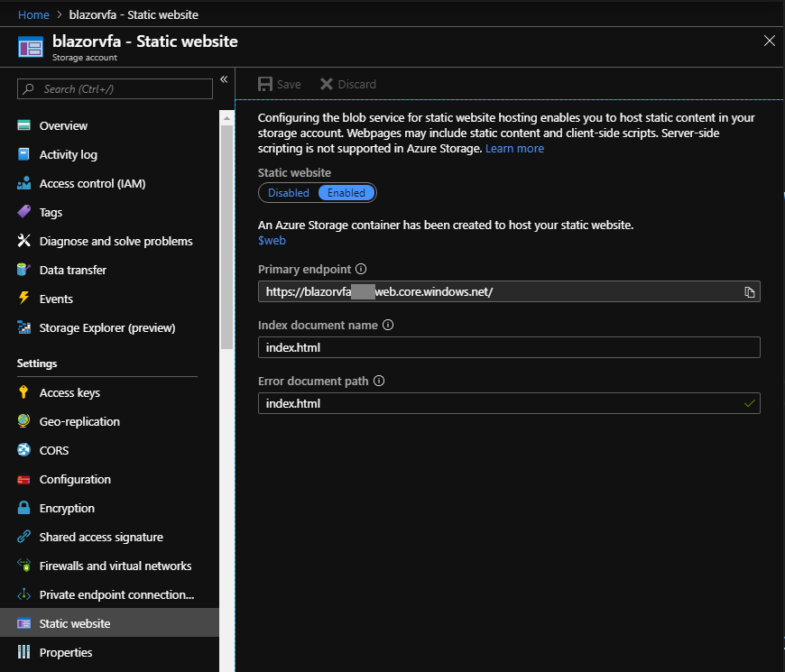The image size is (785, 672).
Task: Click the Storage Explorer (preview) icon
Action: point(23,327)
